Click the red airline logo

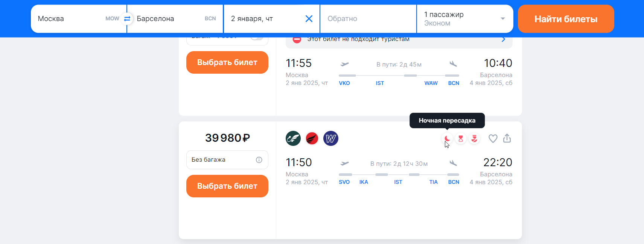coord(312,138)
